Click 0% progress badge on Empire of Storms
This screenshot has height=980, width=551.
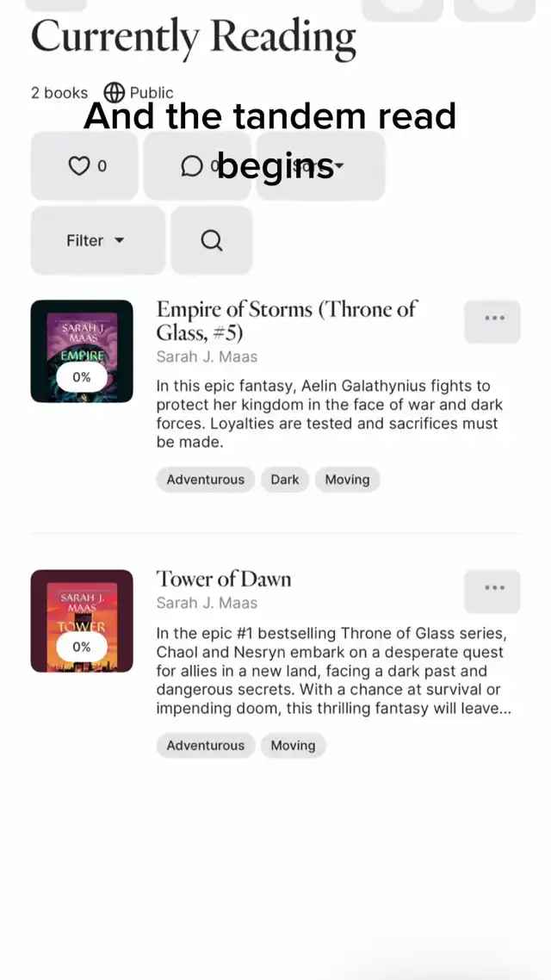point(82,377)
